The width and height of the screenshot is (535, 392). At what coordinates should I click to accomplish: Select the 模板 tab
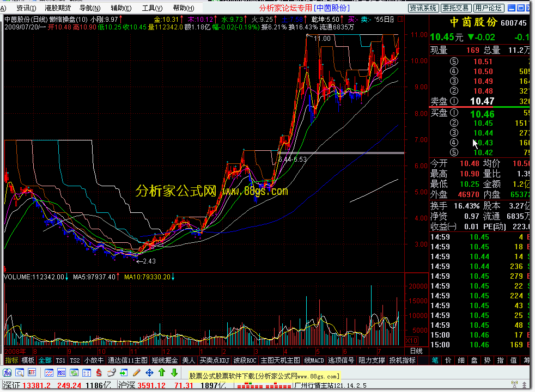[28, 360]
